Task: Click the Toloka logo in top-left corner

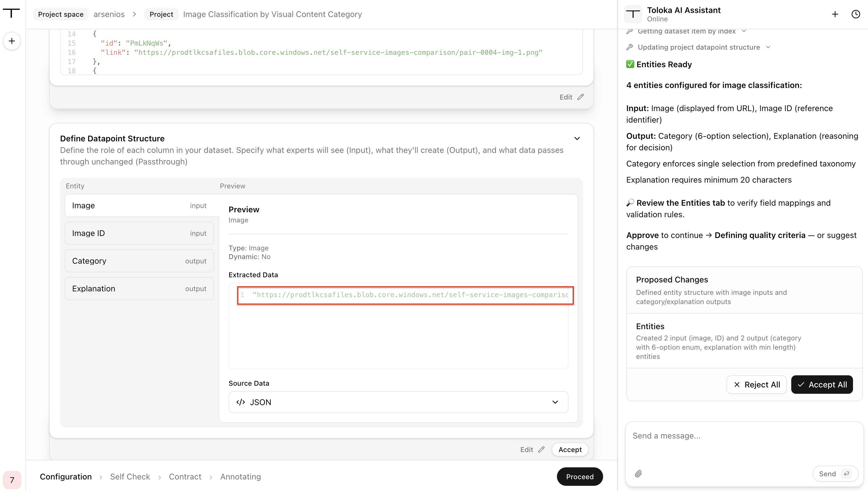Action: 12,14
